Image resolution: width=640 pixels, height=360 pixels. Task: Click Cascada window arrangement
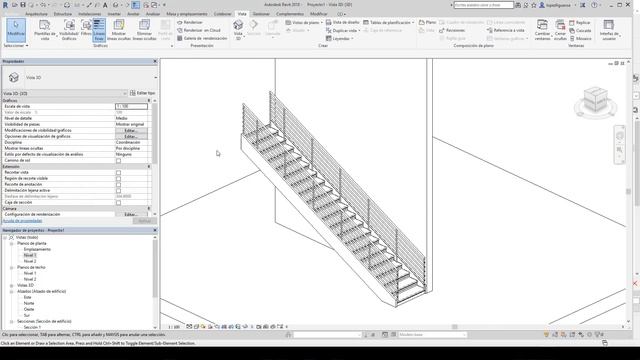[x=580, y=31]
